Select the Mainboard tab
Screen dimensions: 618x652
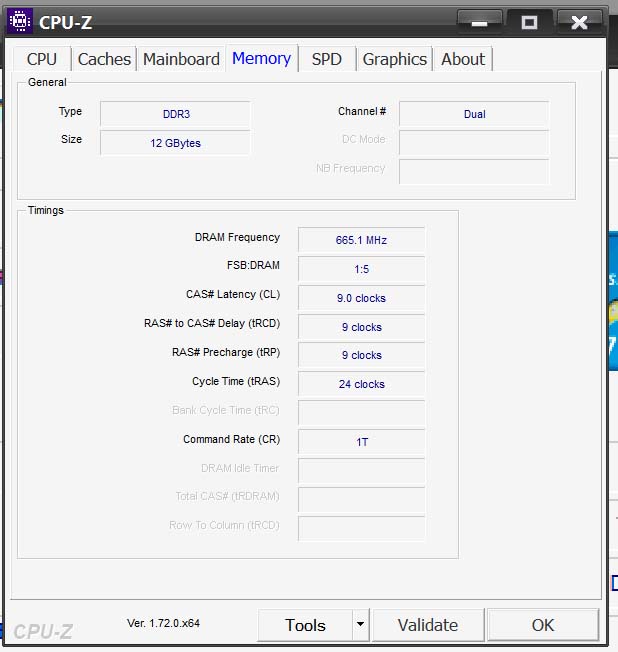pos(181,59)
